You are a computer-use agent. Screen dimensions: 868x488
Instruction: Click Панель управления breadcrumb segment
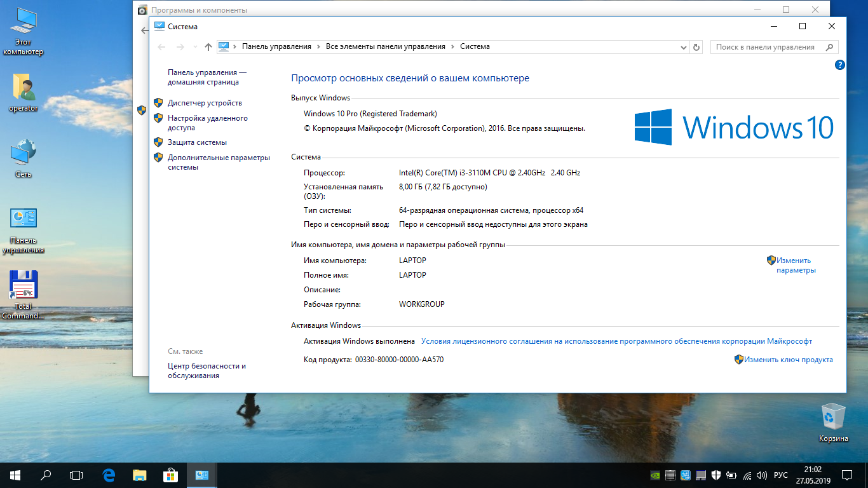coord(276,46)
